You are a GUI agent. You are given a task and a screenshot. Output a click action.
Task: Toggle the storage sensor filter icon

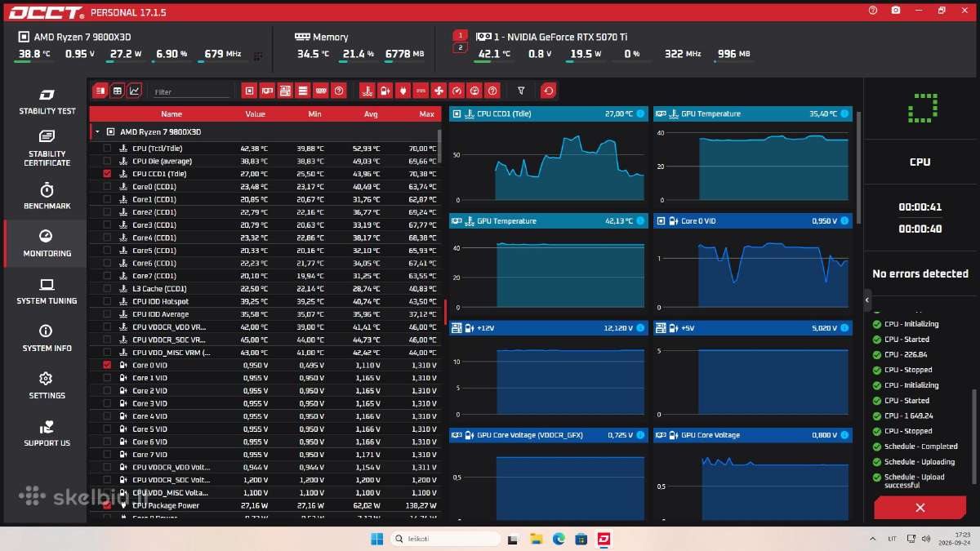(303, 91)
